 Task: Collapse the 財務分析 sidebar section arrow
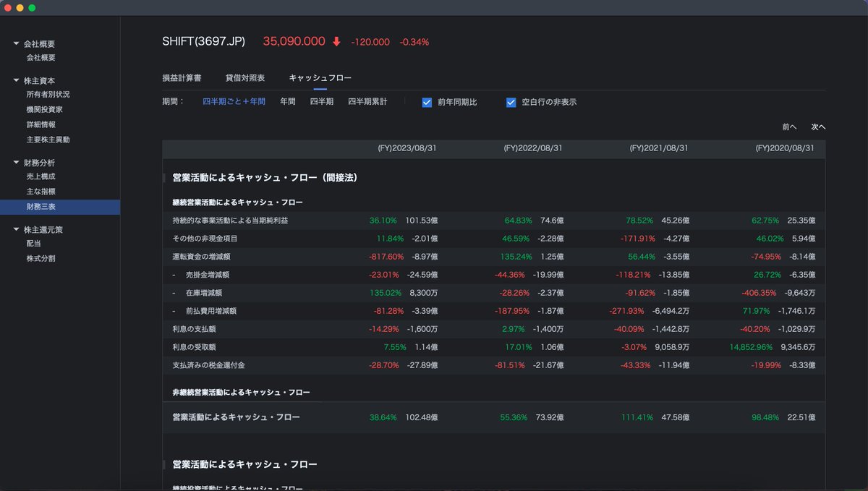(x=16, y=163)
